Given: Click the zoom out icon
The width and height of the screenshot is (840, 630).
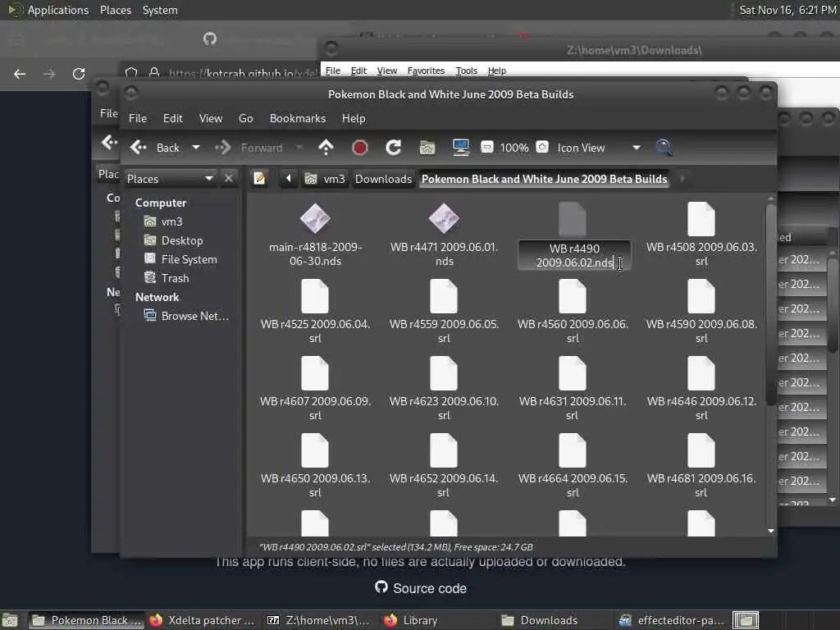Looking at the screenshot, I should (487, 148).
